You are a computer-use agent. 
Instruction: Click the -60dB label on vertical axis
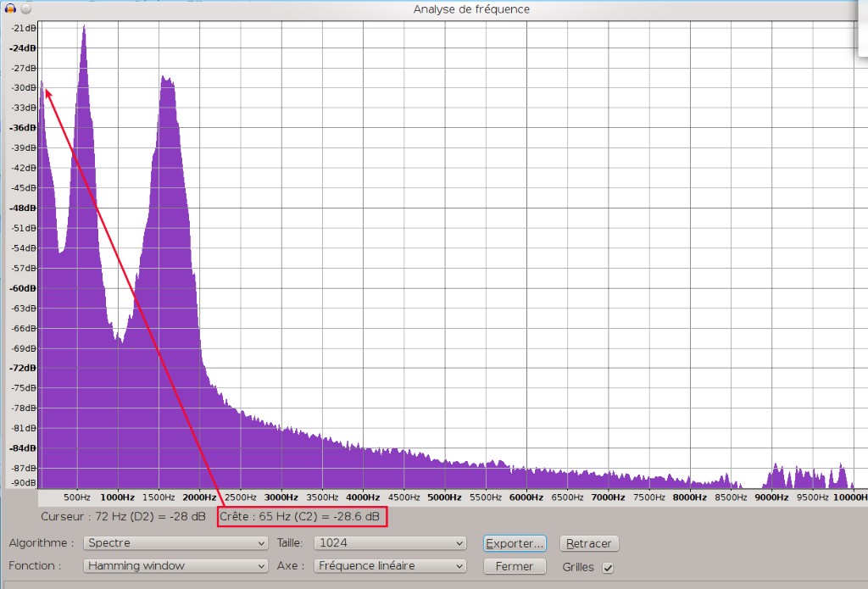pyautogui.click(x=23, y=288)
